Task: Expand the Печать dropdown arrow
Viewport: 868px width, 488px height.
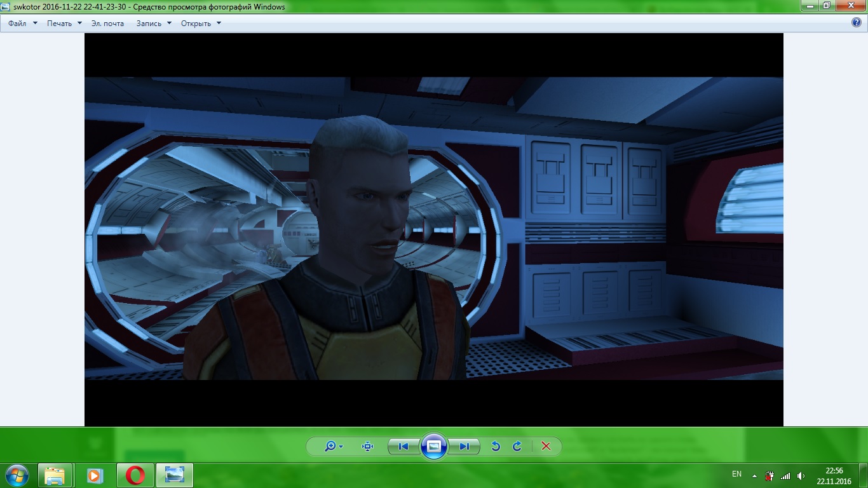Action: click(x=79, y=24)
